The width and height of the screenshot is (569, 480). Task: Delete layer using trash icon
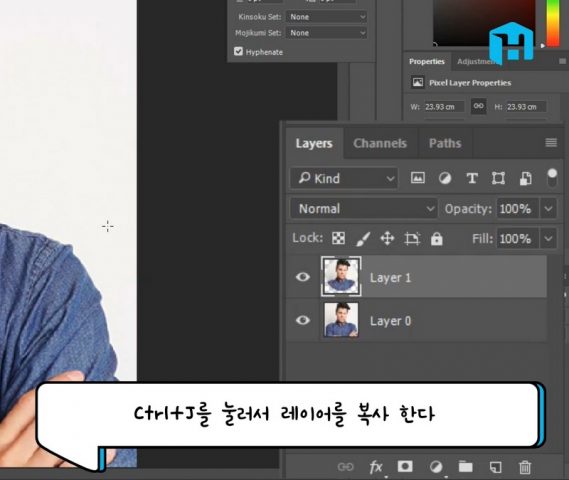pos(525,467)
